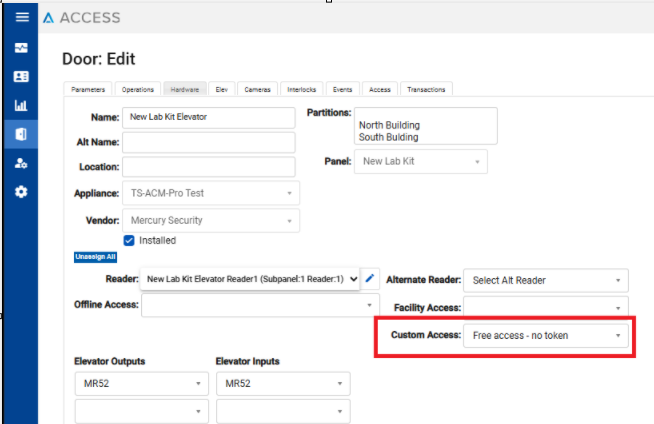This screenshot has height=424, width=654.
Task: Open the Vendor dropdown Mercury Security
Action: pos(211,220)
